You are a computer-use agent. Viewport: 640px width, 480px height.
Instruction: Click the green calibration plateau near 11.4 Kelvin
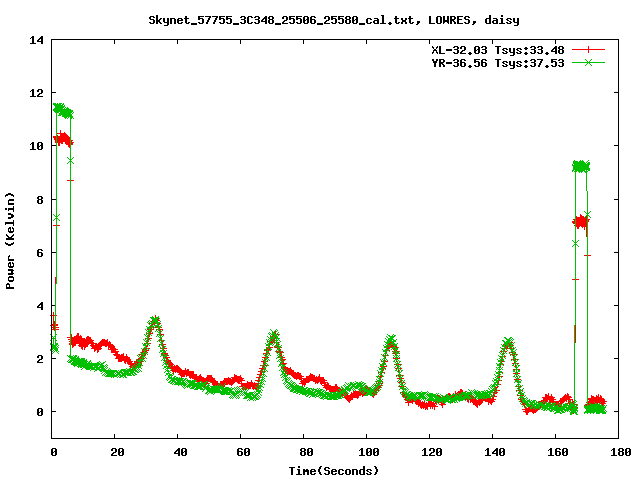[63, 111]
